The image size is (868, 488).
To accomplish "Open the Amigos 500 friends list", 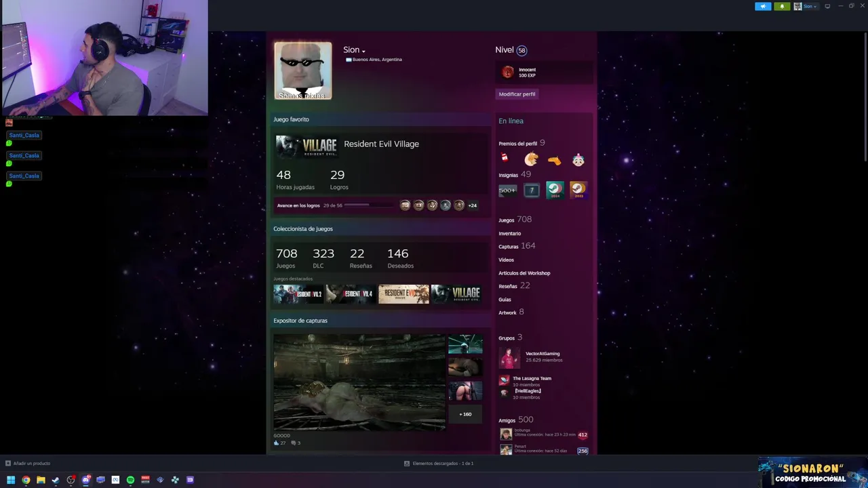I will (516, 420).
